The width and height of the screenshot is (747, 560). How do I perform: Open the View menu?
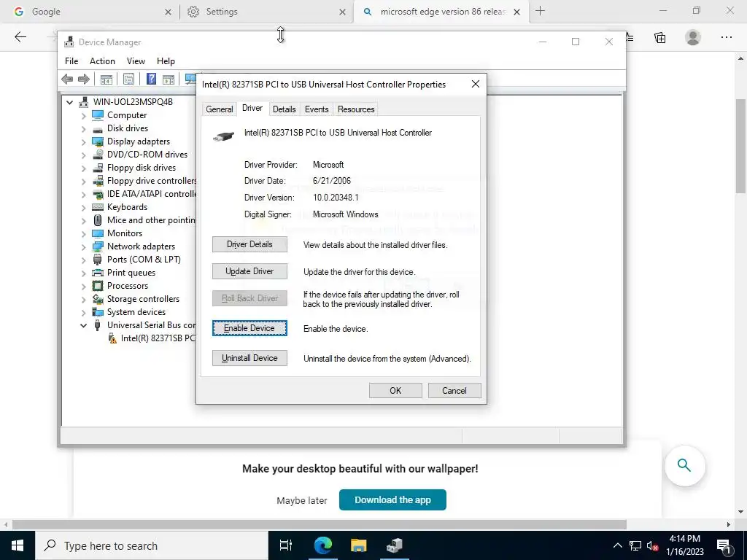(x=136, y=61)
